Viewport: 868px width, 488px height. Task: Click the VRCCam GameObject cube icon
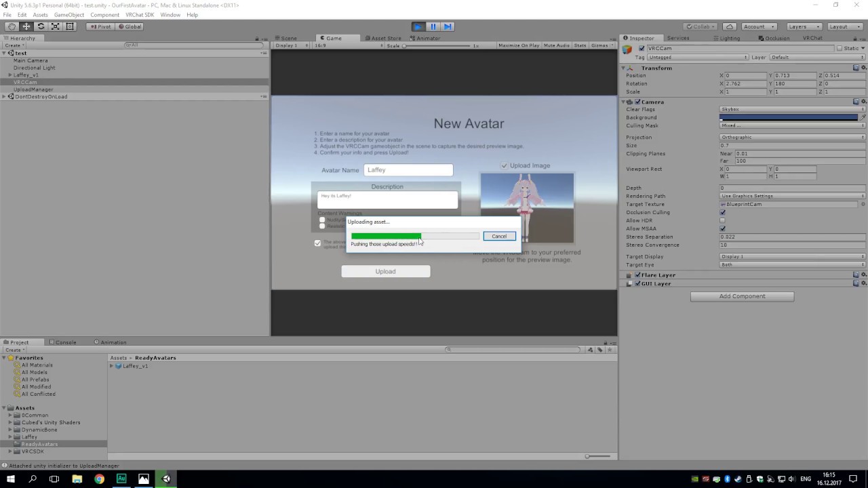[x=627, y=49]
